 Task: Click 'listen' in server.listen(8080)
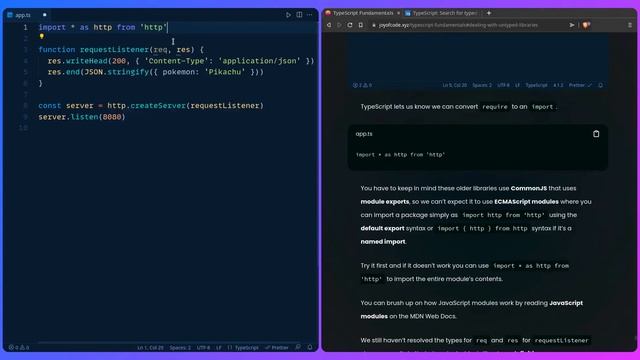84,117
